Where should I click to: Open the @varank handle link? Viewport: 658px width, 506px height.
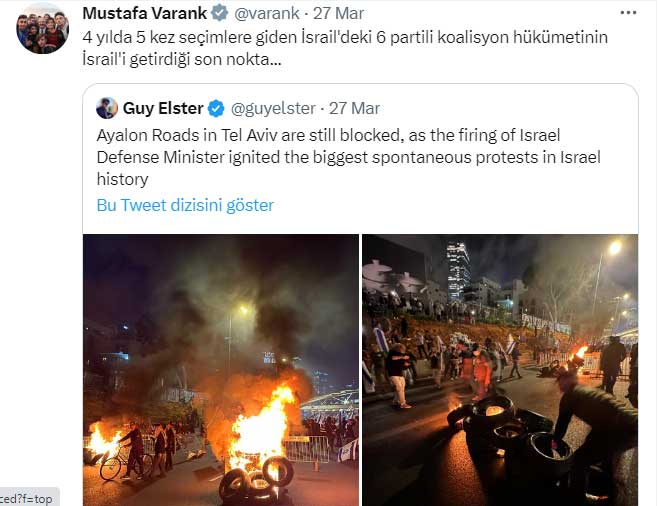coord(266,13)
